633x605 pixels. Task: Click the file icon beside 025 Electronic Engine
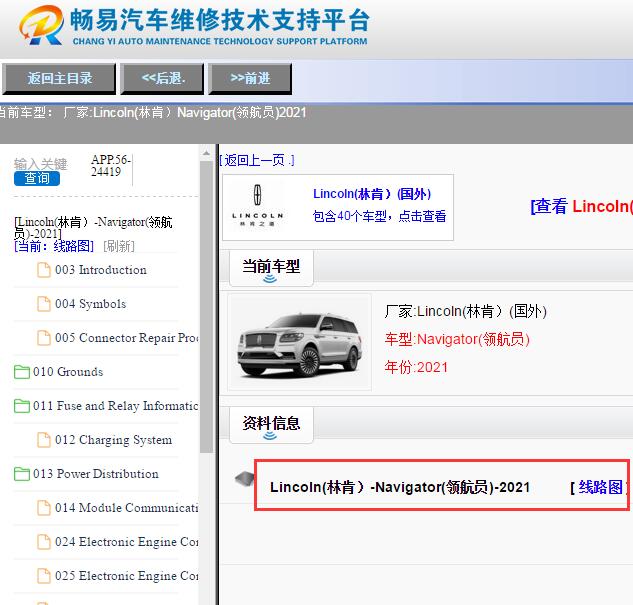click(44, 576)
